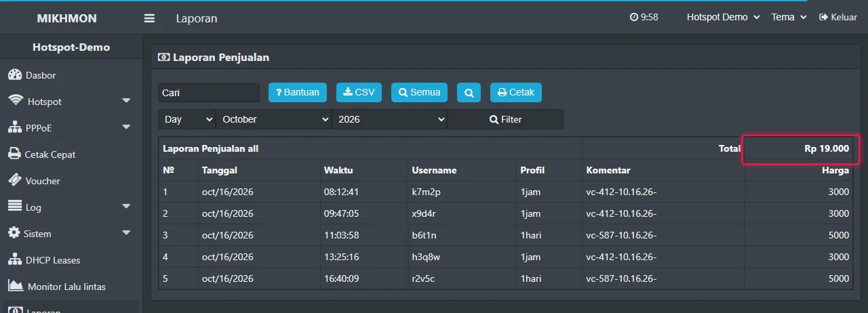
Task: Click the Keluar sign-out icon
Action: pos(824,18)
